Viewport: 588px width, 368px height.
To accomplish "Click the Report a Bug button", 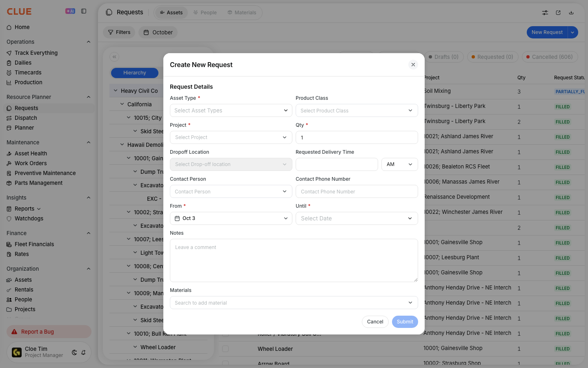I will [49, 332].
